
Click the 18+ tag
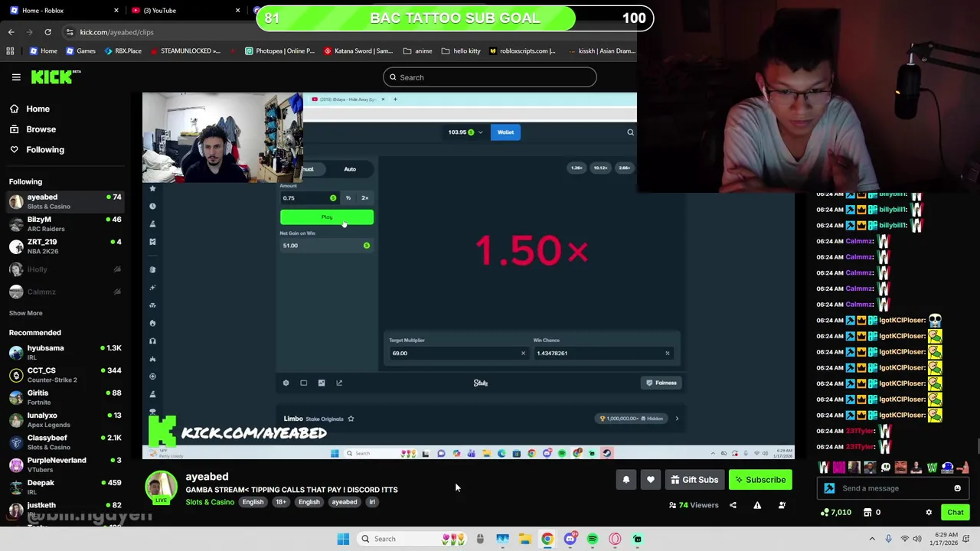point(281,502)
